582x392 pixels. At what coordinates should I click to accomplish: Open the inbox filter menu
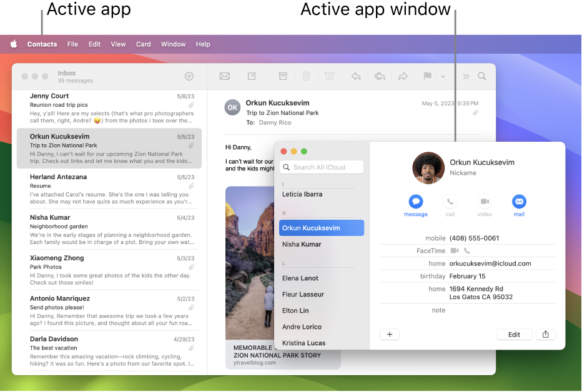point(189,76)
